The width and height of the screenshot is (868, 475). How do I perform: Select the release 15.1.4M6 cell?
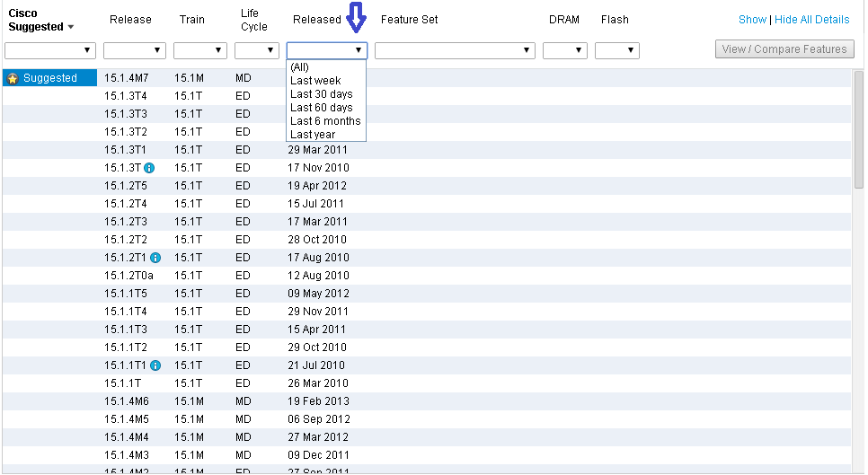[126, 401]
